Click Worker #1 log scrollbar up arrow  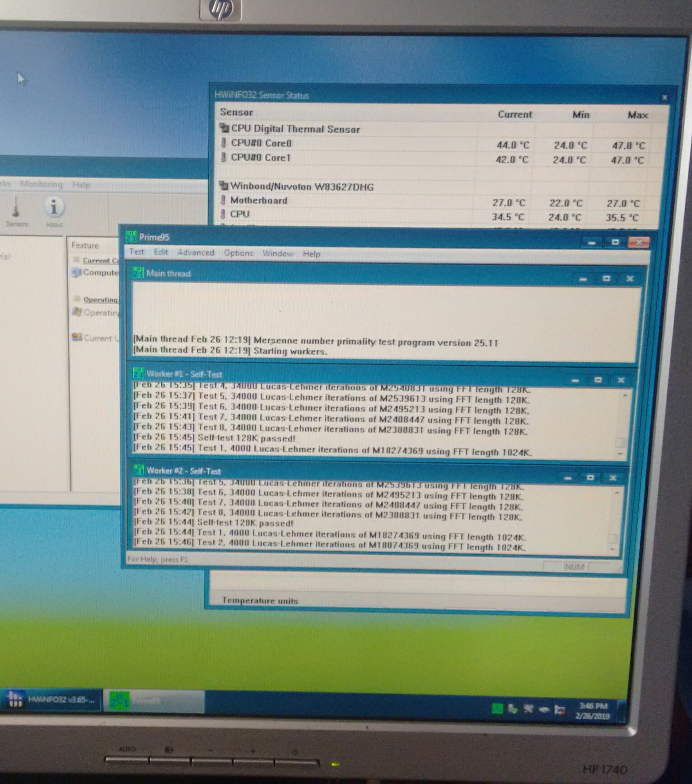[x=625, y=396]
